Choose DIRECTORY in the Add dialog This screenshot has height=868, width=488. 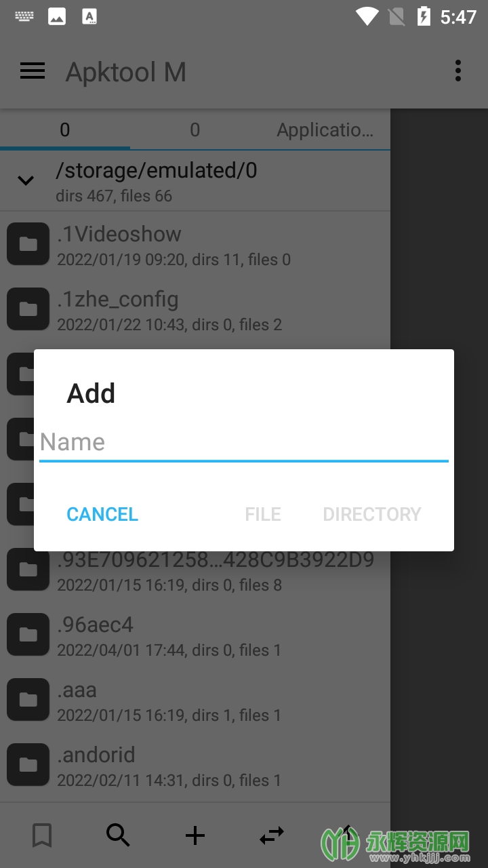click(x=372, y=514)
